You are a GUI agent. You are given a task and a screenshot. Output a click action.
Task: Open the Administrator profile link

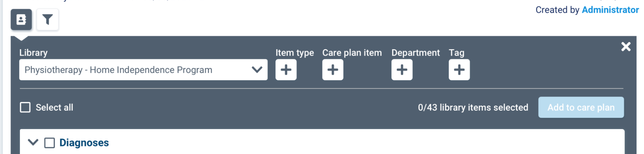click(x=610, y=10)
